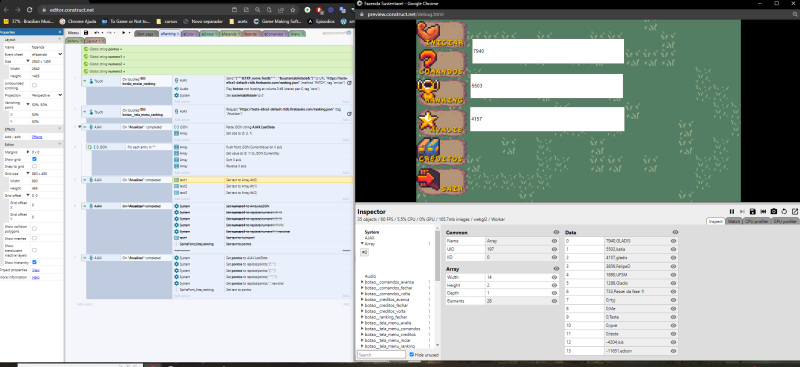Toggle the Hide unused checkbox
The image size is (800, 367).
tap(412, 354)
